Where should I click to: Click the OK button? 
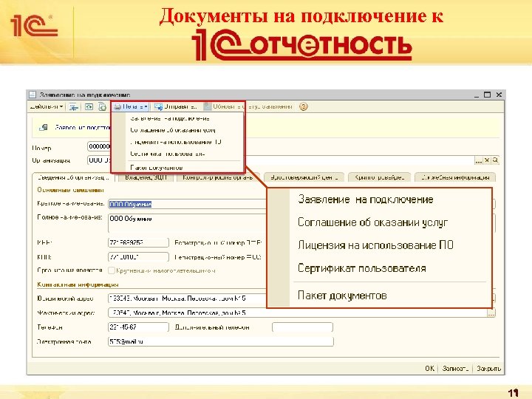(429, 369)
